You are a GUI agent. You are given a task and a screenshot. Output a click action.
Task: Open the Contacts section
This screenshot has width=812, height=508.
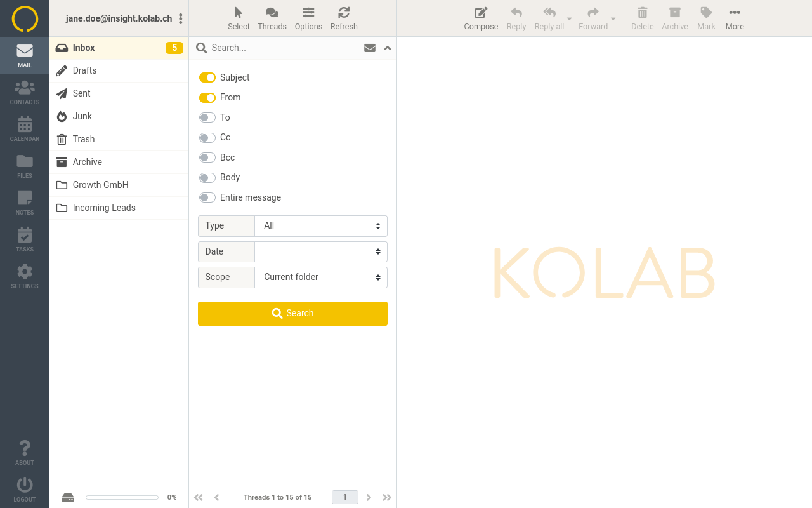[25, 92]
